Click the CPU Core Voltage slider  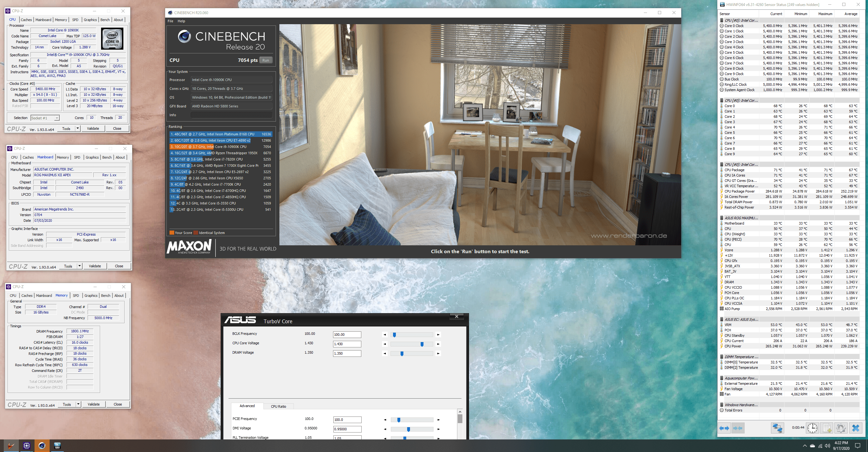tap(412, 344)
